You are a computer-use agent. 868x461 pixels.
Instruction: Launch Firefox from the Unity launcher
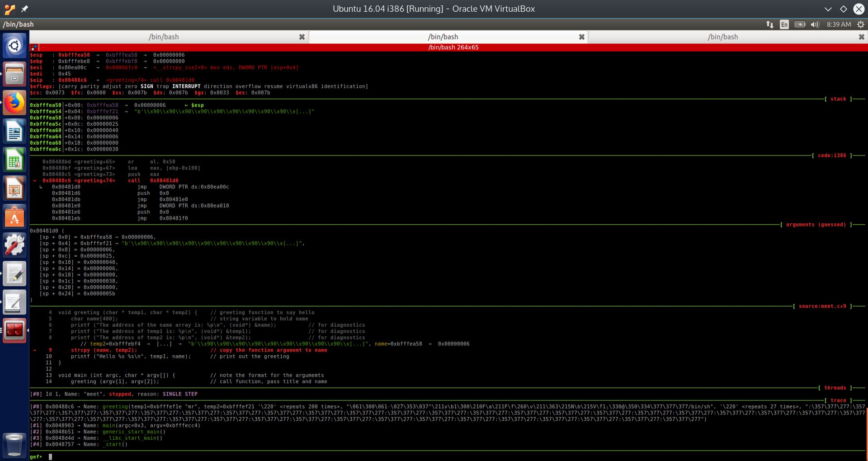pos(15,103)
